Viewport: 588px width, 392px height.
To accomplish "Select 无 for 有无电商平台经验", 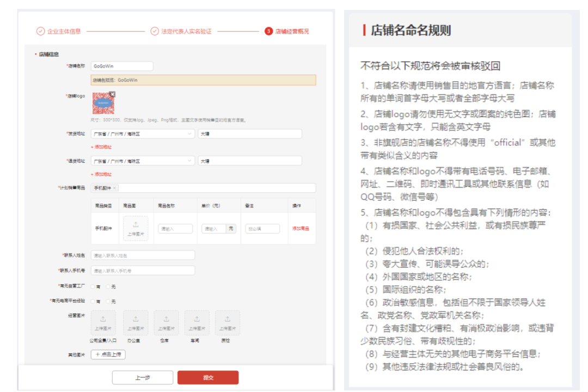I will tap(107, 300).
